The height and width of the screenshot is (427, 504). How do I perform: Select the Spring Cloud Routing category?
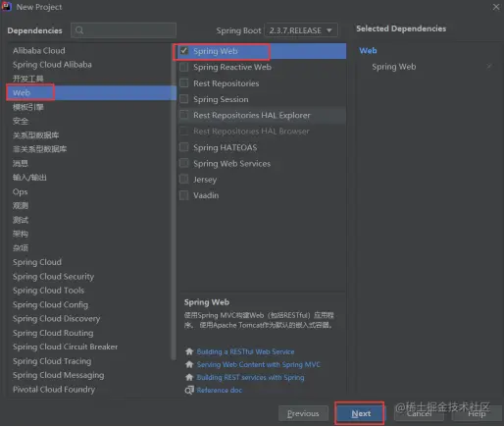coord(53,333)
